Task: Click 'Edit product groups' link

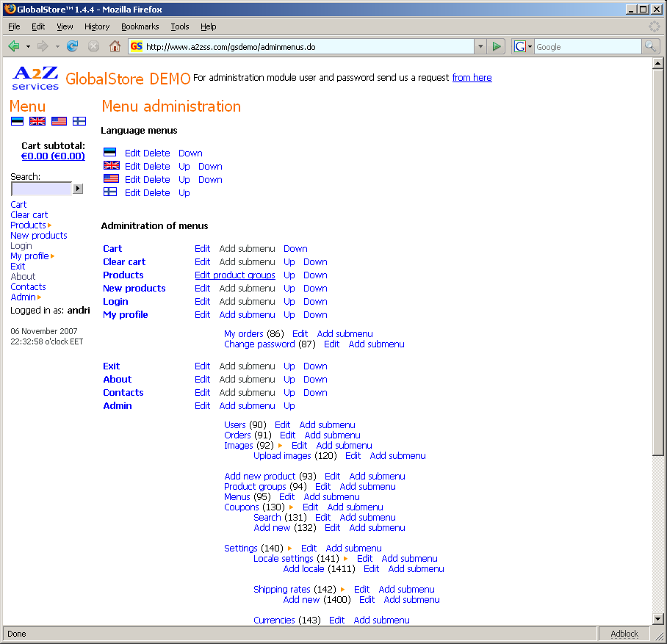Action: [x=235, y=275]
